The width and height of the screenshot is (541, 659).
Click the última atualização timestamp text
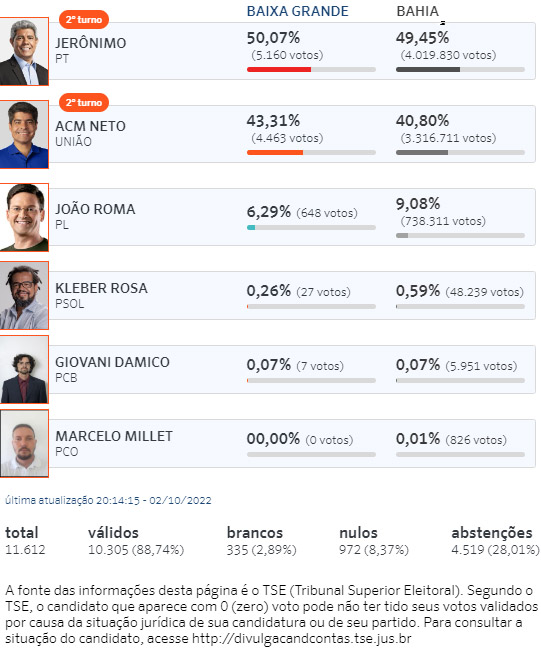108,500
